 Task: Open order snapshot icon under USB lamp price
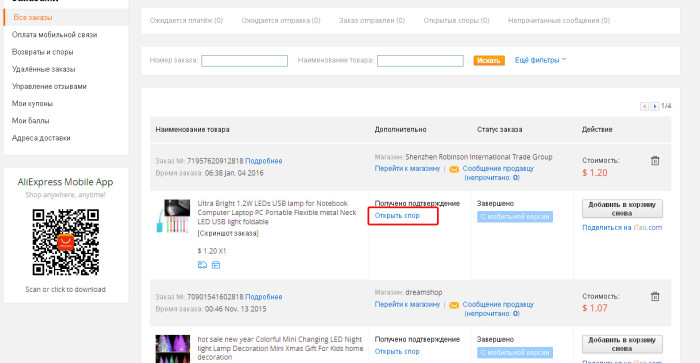216,265
